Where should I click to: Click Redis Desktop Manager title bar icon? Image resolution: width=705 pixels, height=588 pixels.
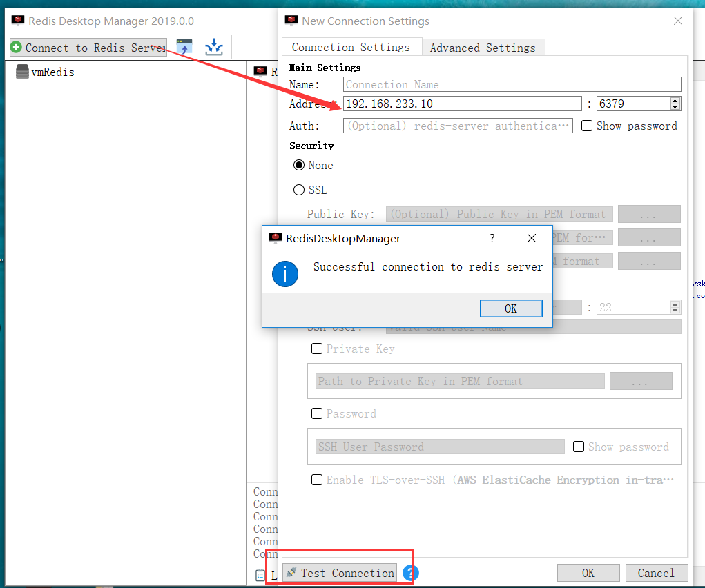pyautogui.click(x=18, y=21)
